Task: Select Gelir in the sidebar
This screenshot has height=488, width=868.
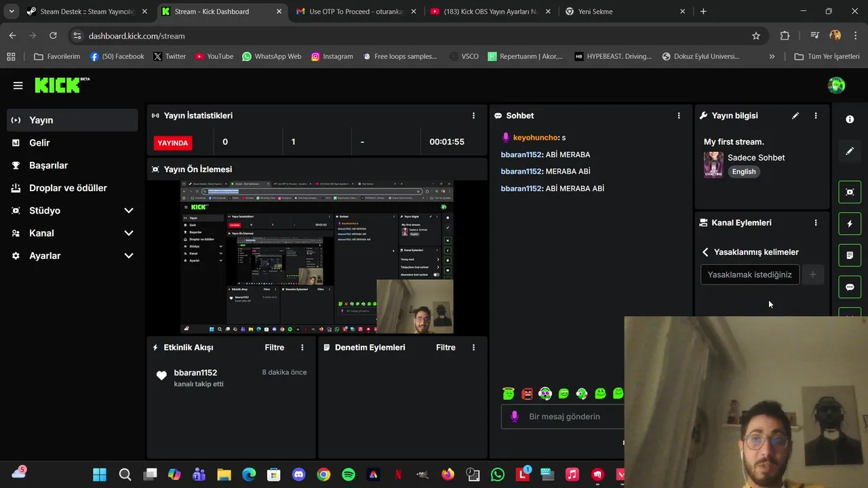Action: (x=72, y=142)
